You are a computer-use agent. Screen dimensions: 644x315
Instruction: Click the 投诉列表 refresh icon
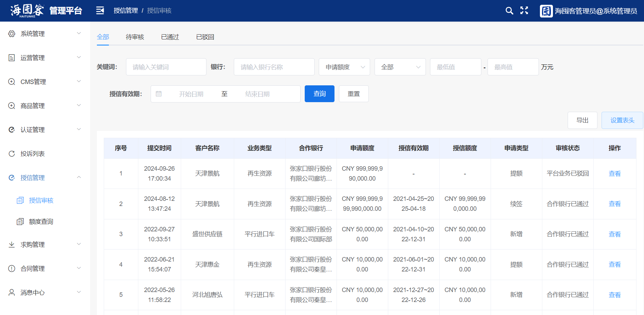coord(12,154)
